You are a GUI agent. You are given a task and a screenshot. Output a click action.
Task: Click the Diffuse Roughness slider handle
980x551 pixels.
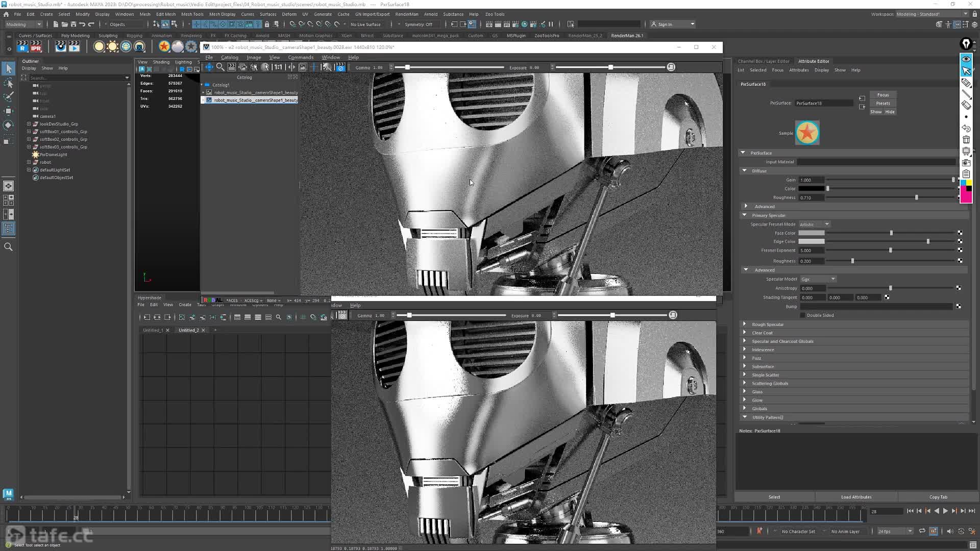[x=917, y=197]
